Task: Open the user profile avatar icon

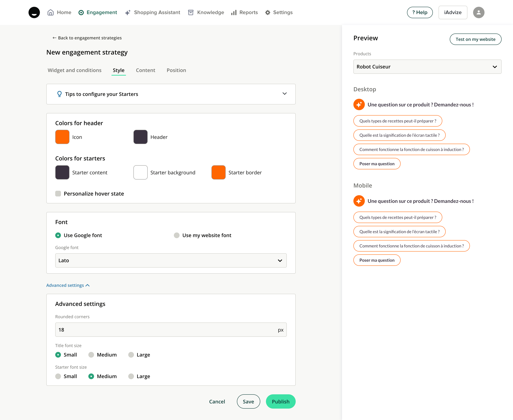Action: [478, 13]
